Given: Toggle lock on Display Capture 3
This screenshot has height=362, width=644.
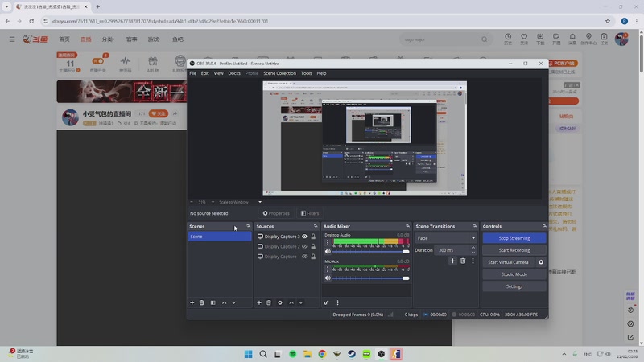Looking at the screenshot, I should click(x=313, y=237).
